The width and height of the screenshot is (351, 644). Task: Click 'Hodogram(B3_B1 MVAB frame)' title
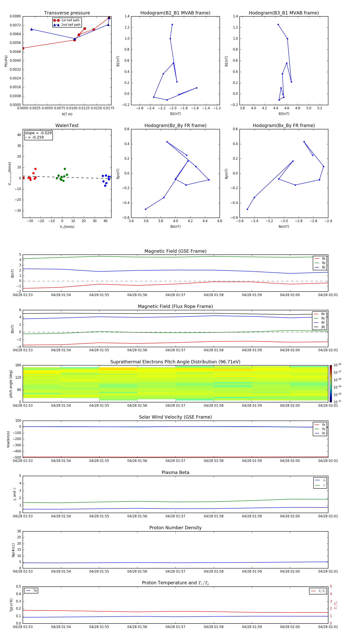pos(284,13)
